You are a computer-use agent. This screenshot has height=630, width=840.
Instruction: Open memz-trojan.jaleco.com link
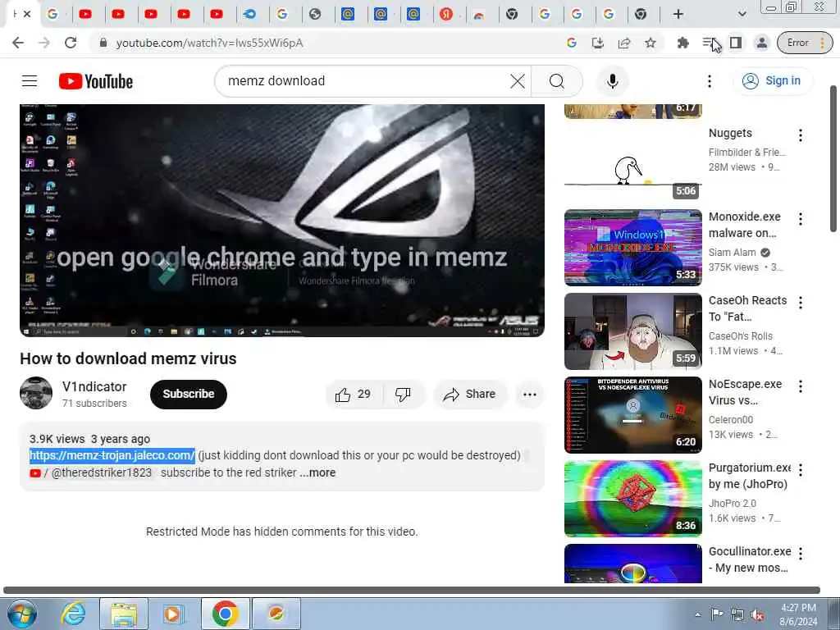(x=112, y=455)
